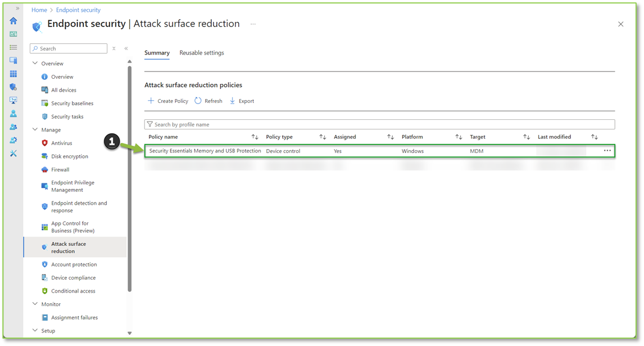Collapse the Manage section in the menu
Image resolution: width=644 pixels, height=346 pixels.
point(35,129)
